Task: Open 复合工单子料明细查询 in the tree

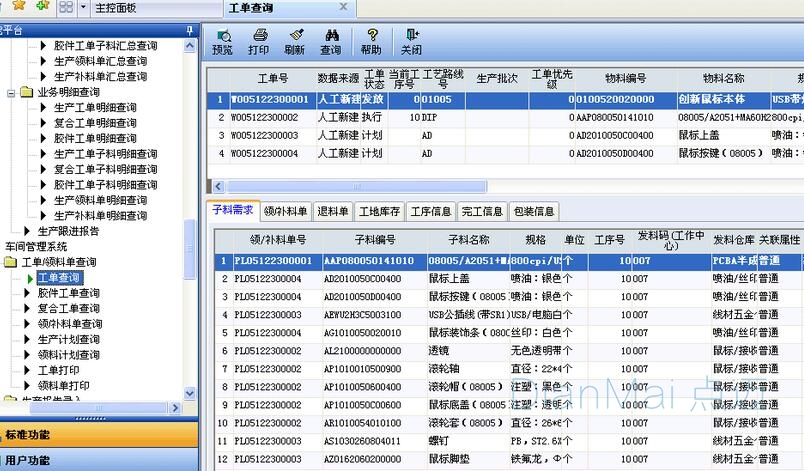Action: coord(106,169)
